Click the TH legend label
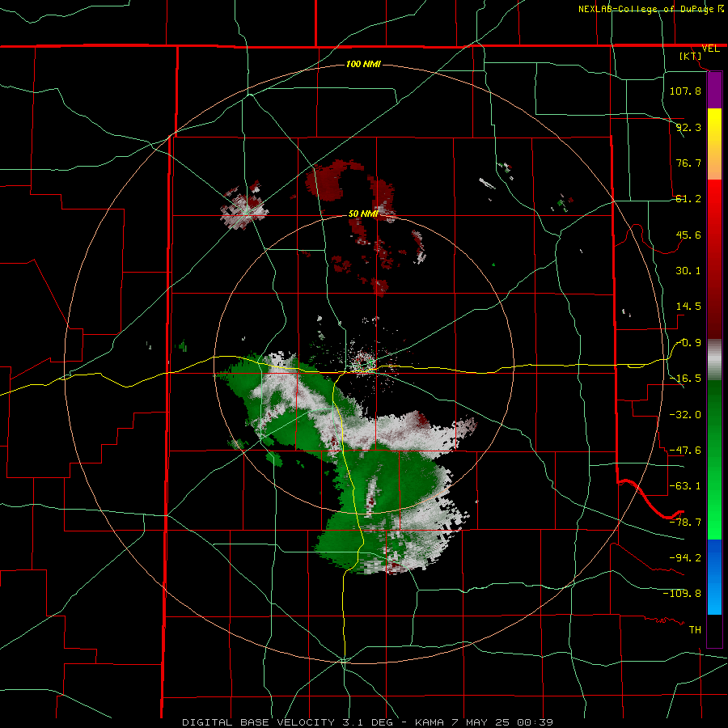Viewport: 728px width, 728px height. pos(695,630)
